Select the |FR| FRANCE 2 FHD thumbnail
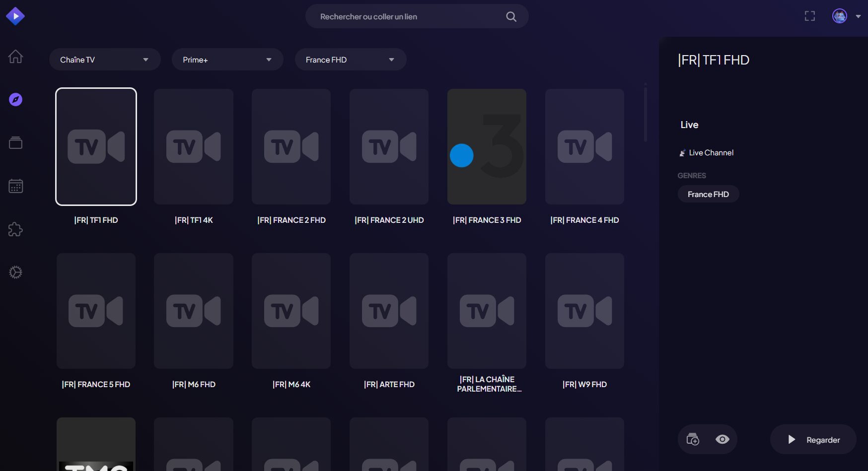868x471 pixels. pyautogui.click(x=291, y=146)
